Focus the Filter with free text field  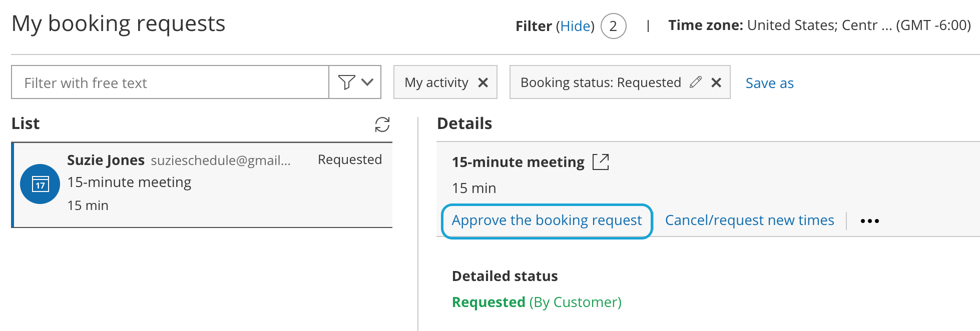coord(170,82)
